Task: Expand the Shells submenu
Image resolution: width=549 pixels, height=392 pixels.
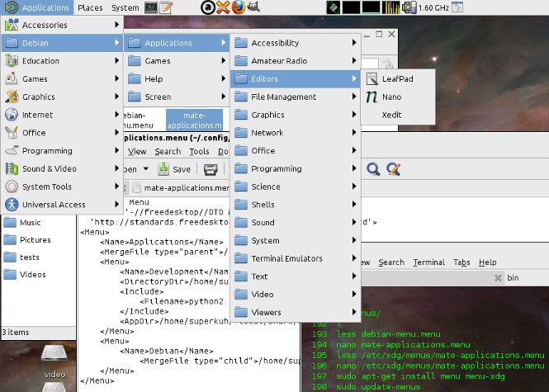Action: tap(296, 205)
